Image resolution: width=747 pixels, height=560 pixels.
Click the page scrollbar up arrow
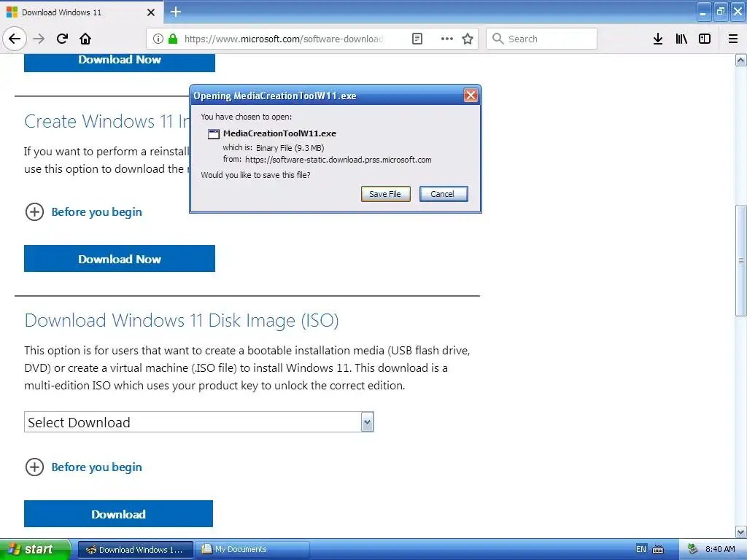(x=741, y=60)
